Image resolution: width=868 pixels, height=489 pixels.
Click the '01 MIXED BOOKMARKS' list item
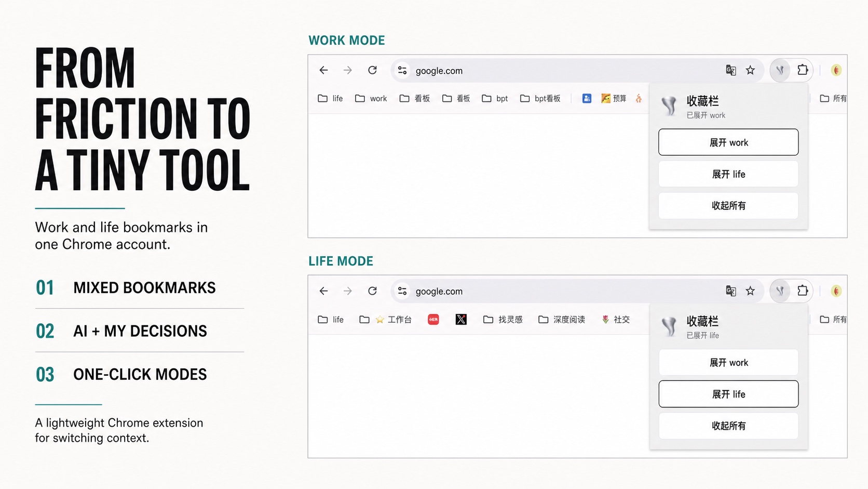(126, 288)
